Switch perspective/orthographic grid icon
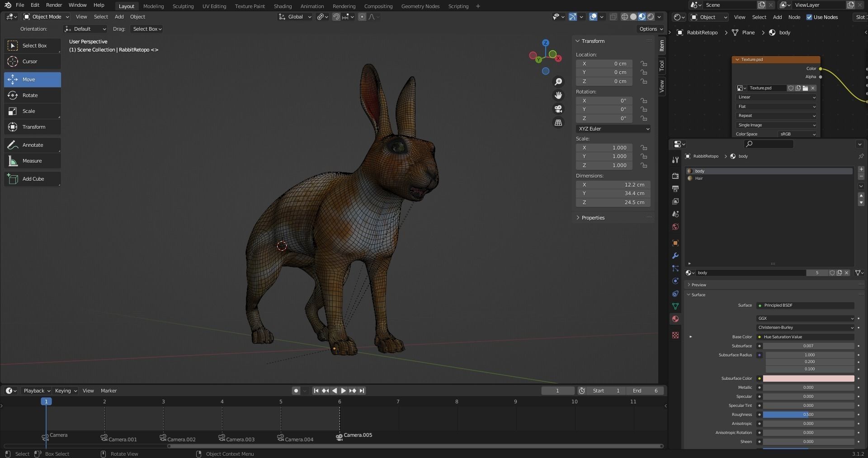The height and width of the screenshot is (458, 868). pyautogui.click(x=558, y=123)
